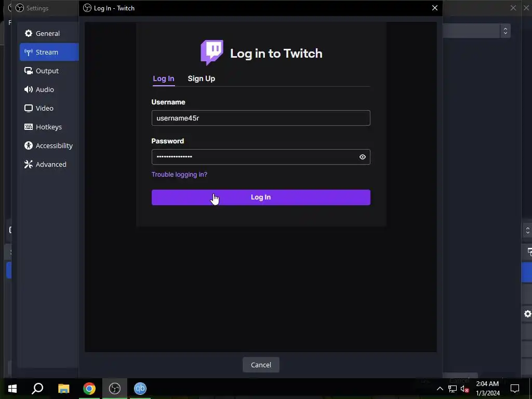Viewport: 532px width, 399px height.
Task: Show hidden system tray icons
Action: pos(440,389)
